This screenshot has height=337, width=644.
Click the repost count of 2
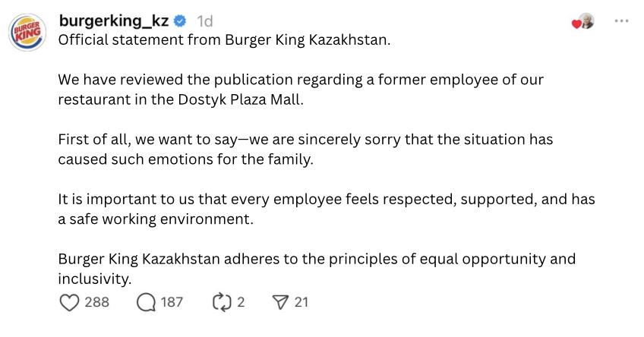(241, 302)
